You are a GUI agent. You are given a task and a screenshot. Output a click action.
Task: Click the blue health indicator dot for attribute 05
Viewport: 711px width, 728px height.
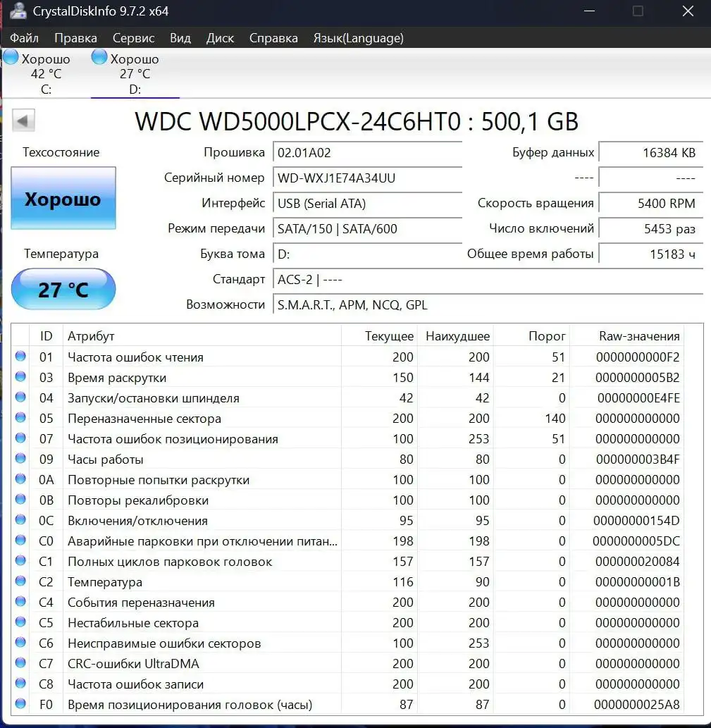[x=20, y=417]
